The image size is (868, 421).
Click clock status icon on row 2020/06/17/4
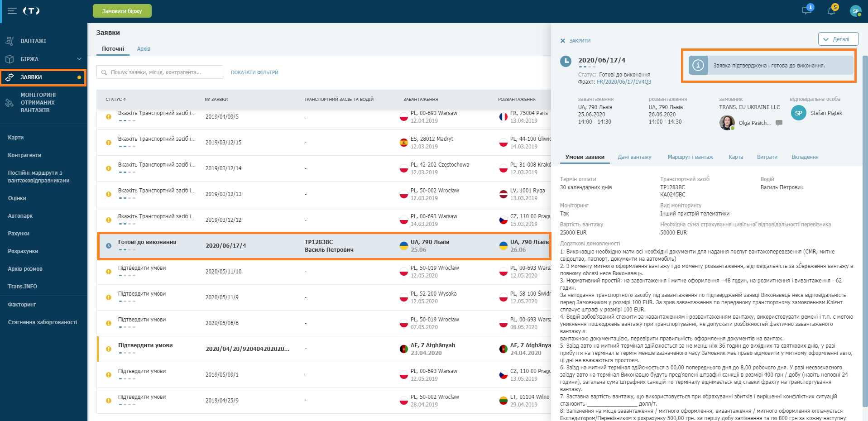click(109, 246)
